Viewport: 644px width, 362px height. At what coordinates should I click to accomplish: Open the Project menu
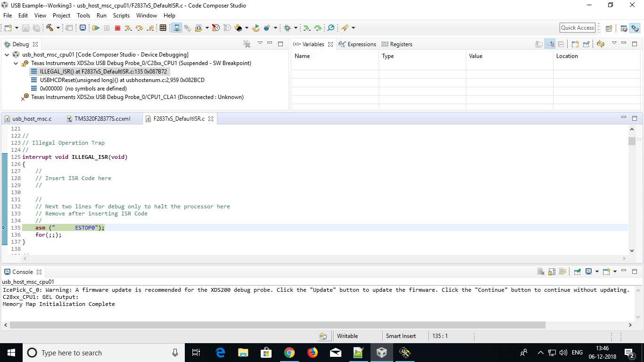point(61,16)
